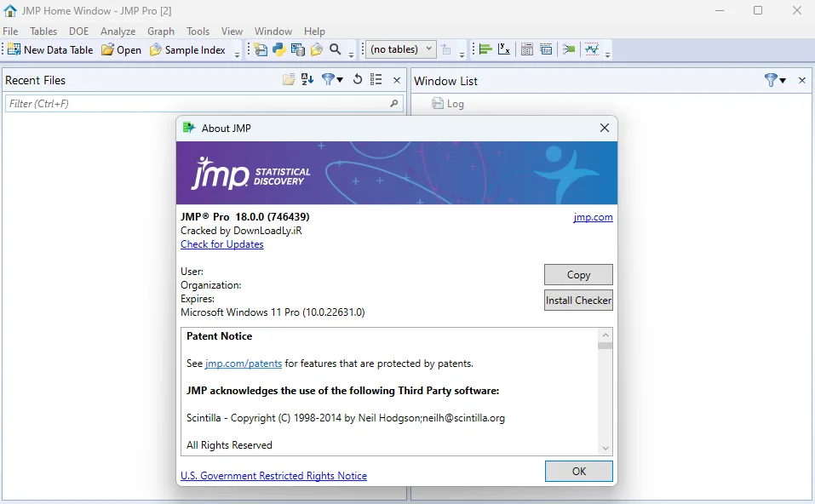Click the scroll up arrow in Patent Notice box
This screenshot has height=504, width=815.
coord(605,335)
